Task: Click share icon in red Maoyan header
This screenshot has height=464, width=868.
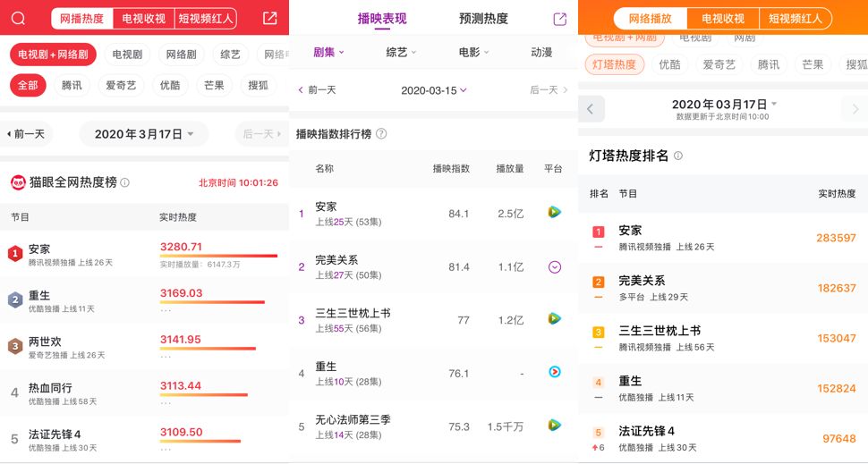Action: [x=269, y=18]
